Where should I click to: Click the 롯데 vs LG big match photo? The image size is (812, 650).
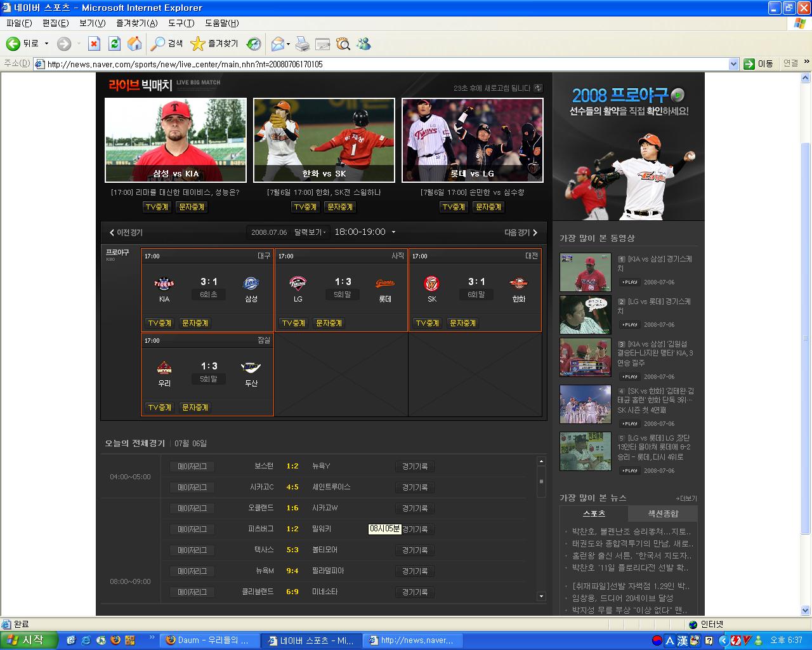[x=473, y=140]
